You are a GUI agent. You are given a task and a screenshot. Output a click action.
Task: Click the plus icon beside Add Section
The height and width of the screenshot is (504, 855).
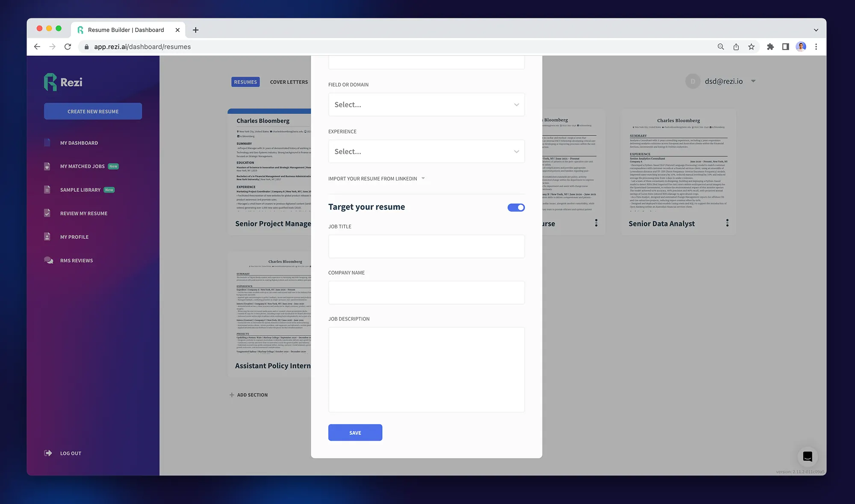(232, 395)
